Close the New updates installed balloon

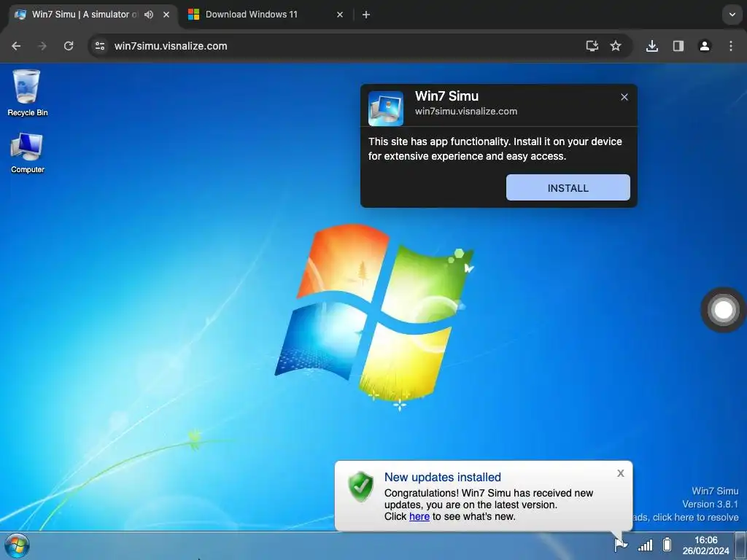pyautogui.click(x=620, y=472)
